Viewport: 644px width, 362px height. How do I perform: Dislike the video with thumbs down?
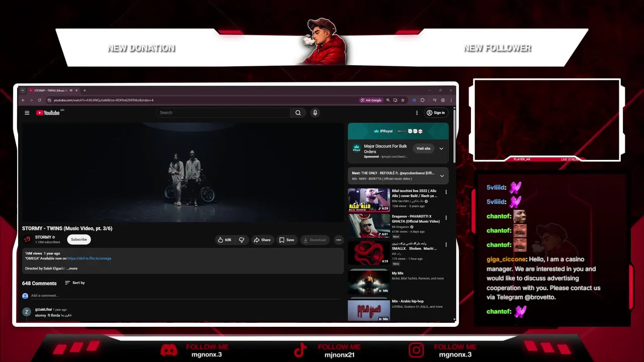[242, 240]
